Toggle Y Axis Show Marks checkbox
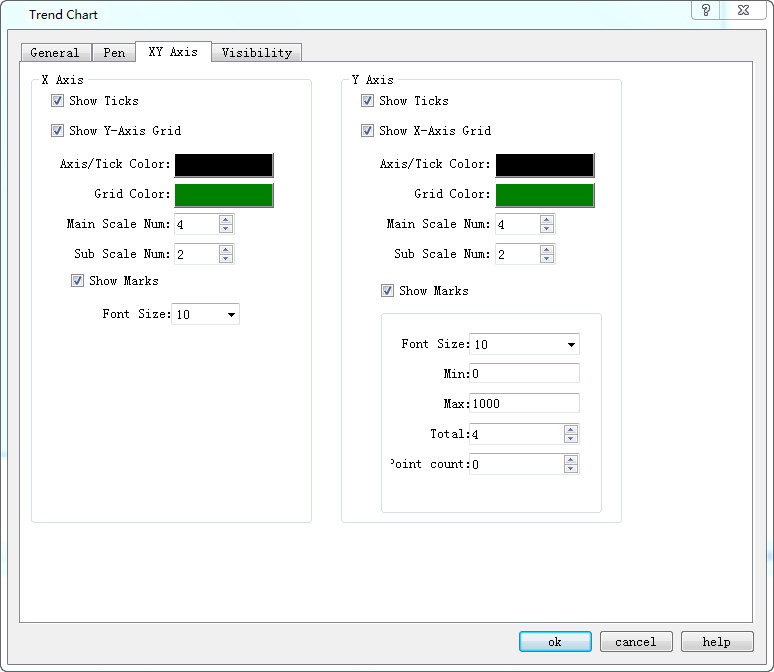This screenshot has width=774, height=672. pos(387,291)
